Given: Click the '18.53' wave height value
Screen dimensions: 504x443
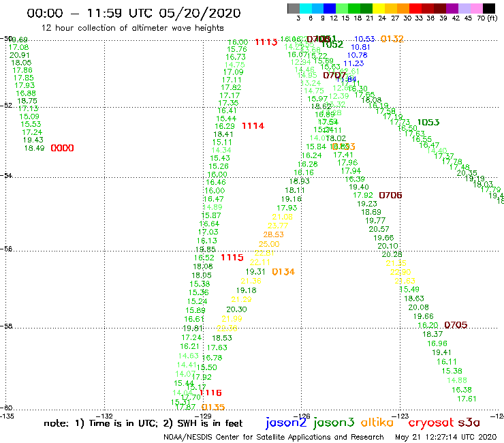Looking at the screenshot, I should coord(222,338).
